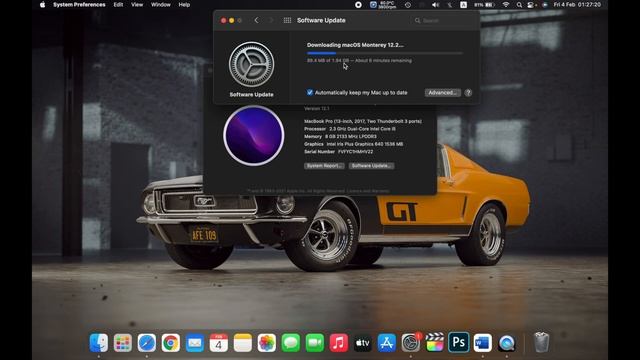
Task: Click Downloading macOS Monterey 12.2 text
Action: (355, 45)
